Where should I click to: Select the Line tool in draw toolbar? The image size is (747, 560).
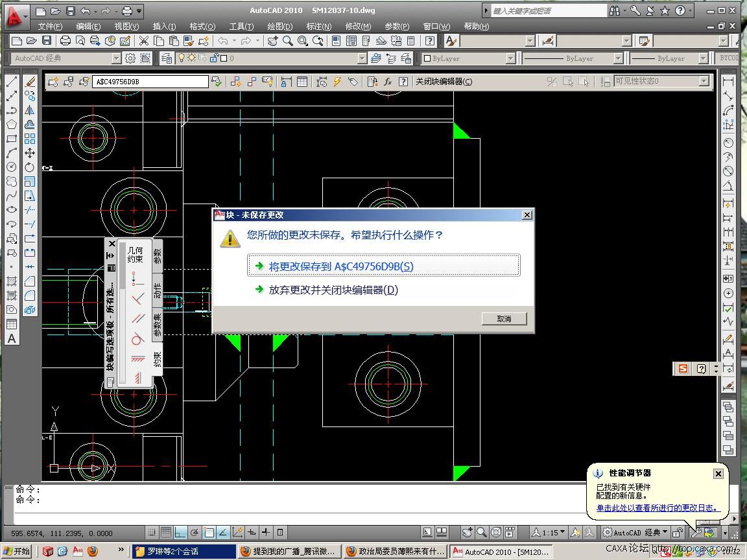(12, 82)
